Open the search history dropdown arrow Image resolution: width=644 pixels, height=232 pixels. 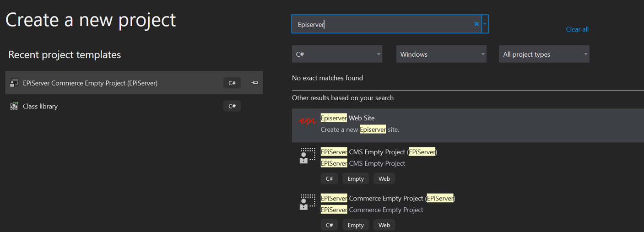point(485,24)
